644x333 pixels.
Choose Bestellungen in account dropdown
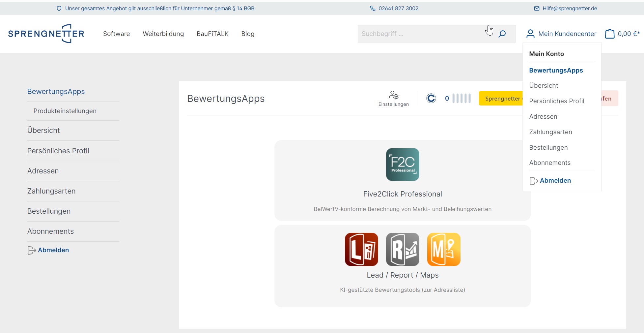pyautogui.click(x=548, y=147)
